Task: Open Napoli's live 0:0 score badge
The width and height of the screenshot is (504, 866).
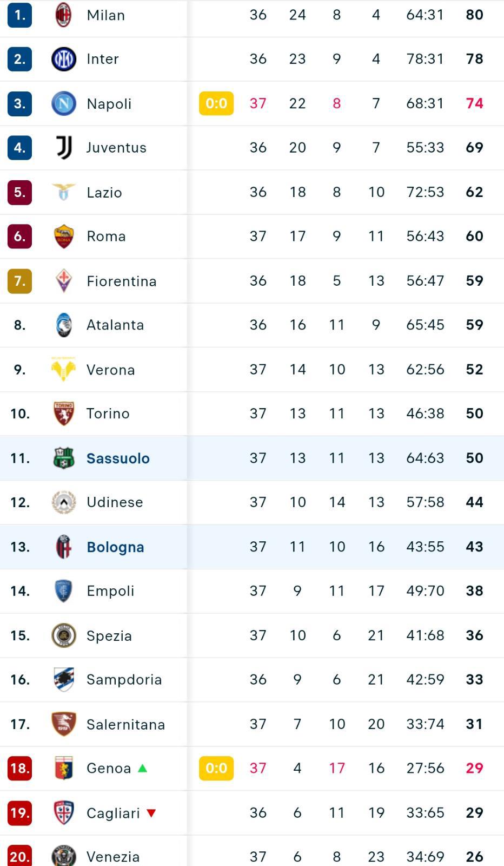Action: [x=216, y=103]
